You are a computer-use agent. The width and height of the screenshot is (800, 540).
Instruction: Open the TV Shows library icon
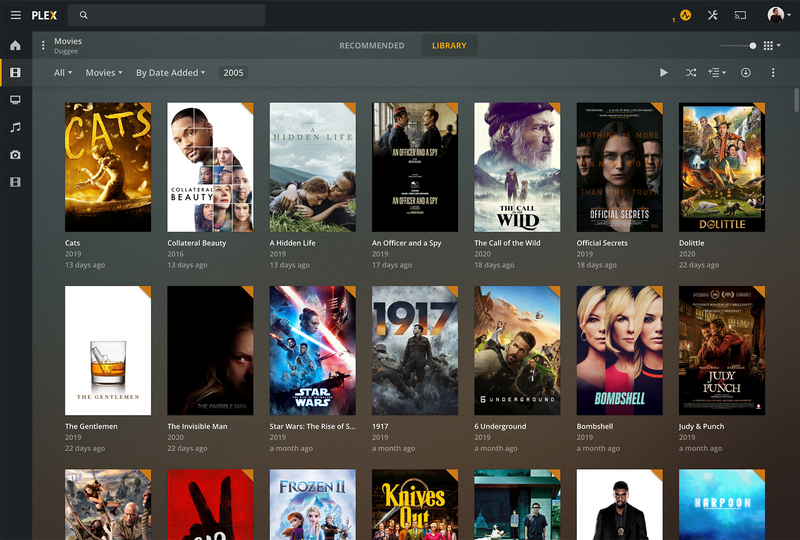15,100
